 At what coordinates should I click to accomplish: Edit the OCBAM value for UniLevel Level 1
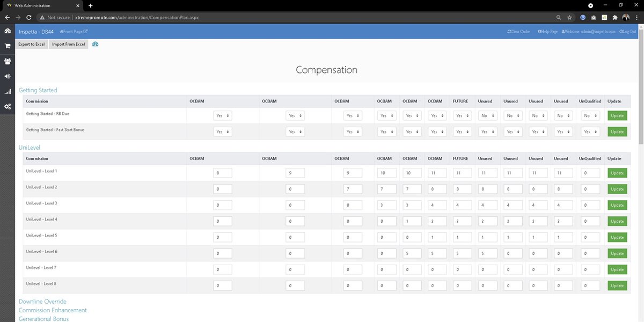[x=222, y=172]
